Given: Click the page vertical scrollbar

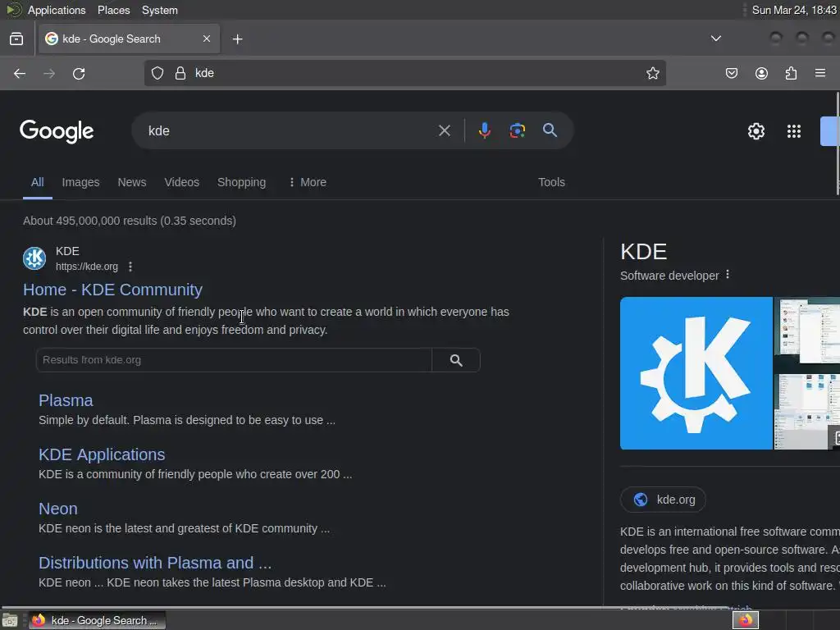Looking at the screenshot, I should pyautogui.click(x=838, y=144).
